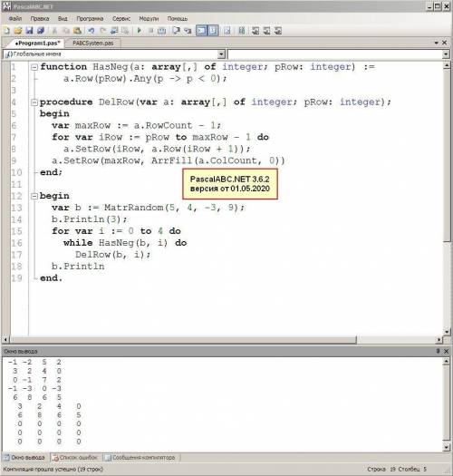This screenshot has height=476, width=453.
Task: Click the Save All icon
Action: pyautogui.click(x=41, y=30)
